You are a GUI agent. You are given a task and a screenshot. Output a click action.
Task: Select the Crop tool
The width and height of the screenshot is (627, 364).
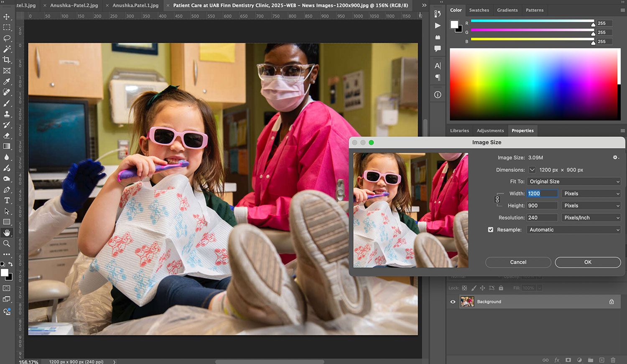[7, 60]
